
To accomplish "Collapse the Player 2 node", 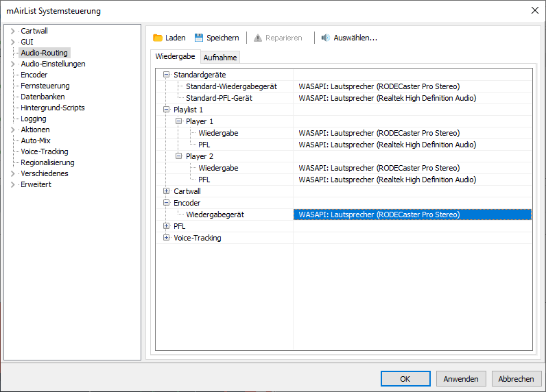I will click(x=178, y=156).
